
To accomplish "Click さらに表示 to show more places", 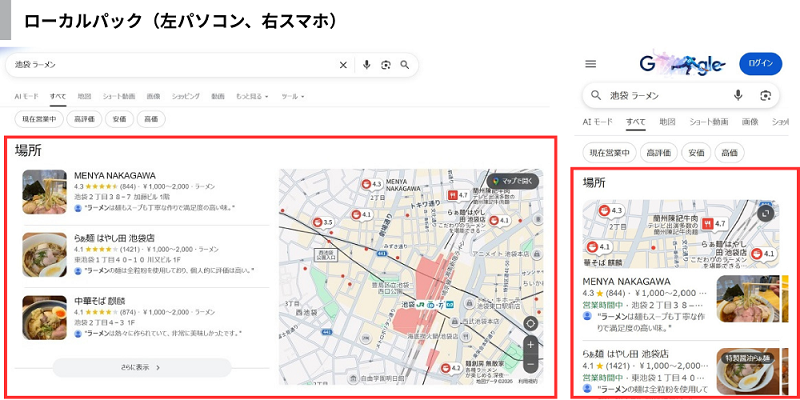I will tap(142, 367).
